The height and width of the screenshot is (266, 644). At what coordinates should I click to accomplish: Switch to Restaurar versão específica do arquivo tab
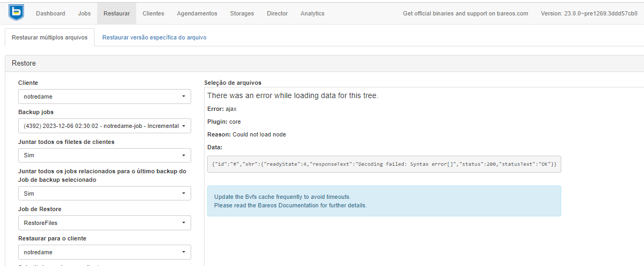[x=154, y=38]
